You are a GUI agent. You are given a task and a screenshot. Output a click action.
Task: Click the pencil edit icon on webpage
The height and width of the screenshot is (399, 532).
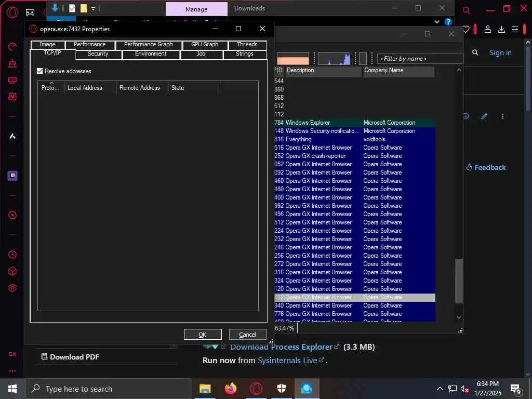tap(484, 116)
